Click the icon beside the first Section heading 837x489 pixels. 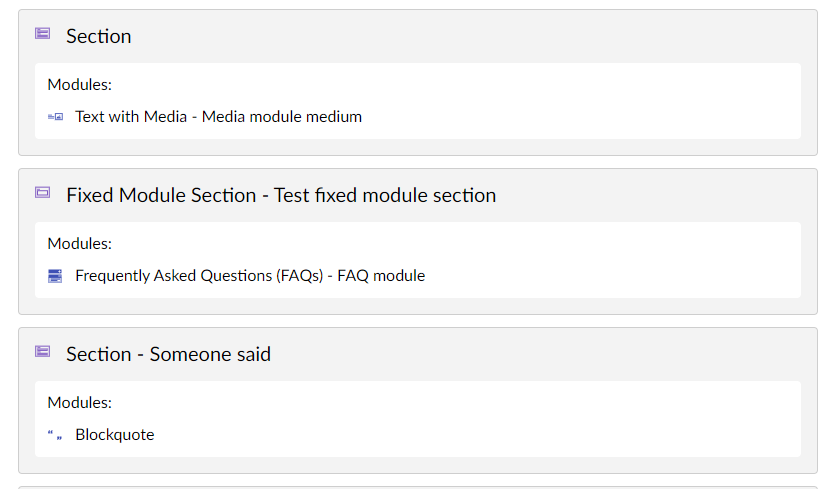(43, 34)
